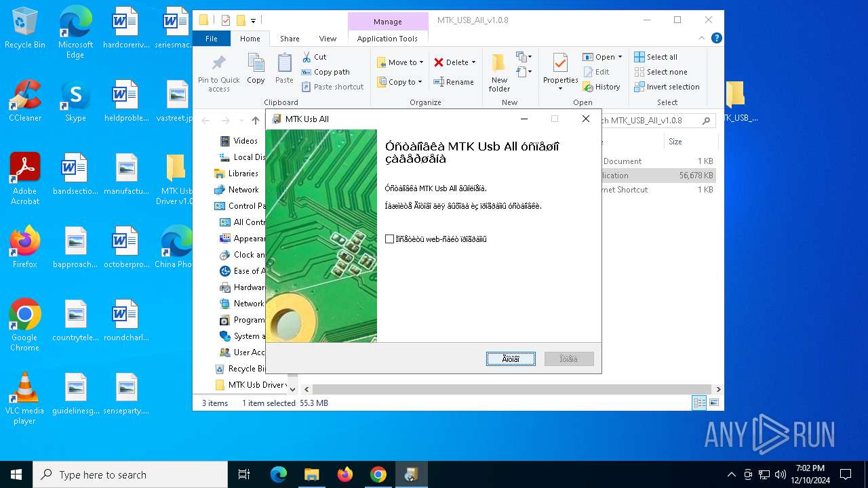
Task: Click the History command in ribbon
Action: (x=601, y=87)
